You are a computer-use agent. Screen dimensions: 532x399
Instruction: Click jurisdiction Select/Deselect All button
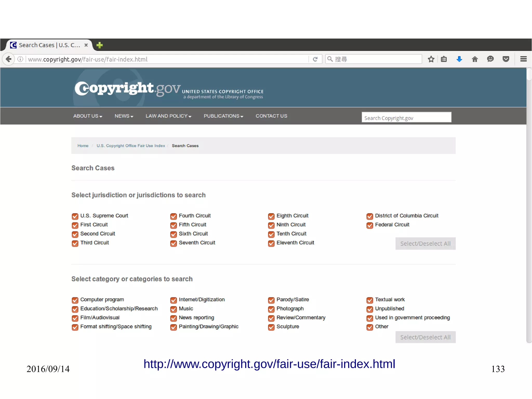425,244
